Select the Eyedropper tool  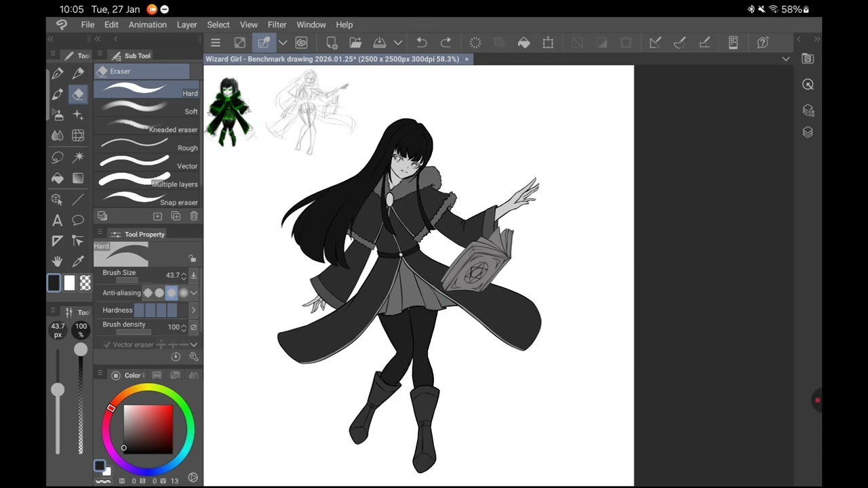[x=78, y=261]
